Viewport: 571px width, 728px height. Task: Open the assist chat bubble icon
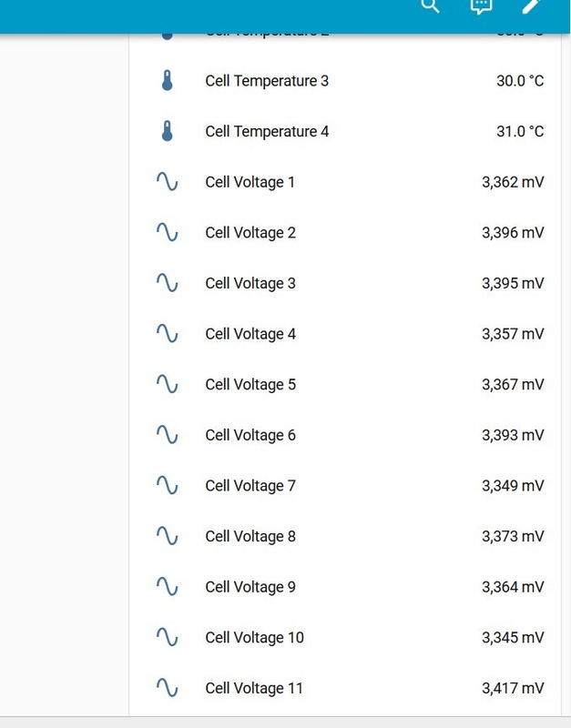click(x=481, y=5)
